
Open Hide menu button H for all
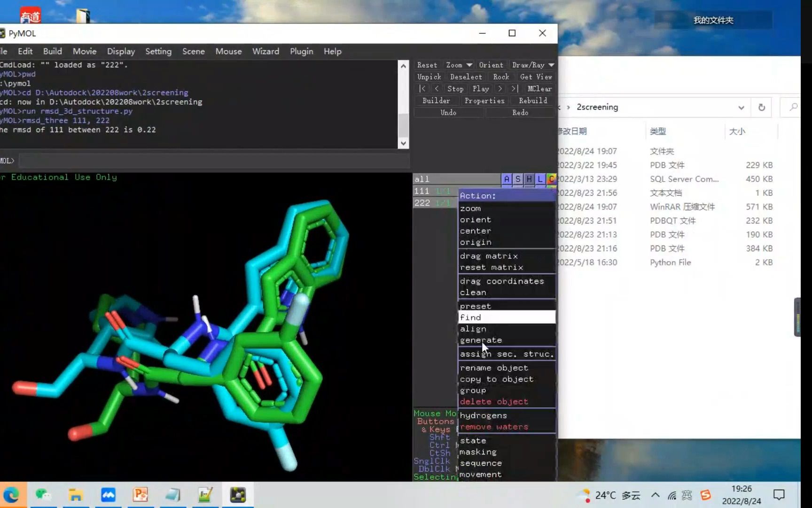(x=529, y=179)
